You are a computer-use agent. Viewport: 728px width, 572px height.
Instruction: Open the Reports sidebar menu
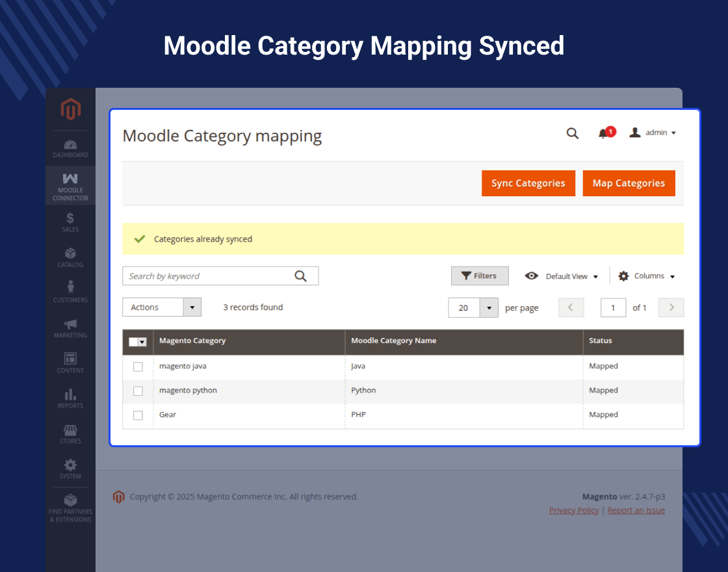[x=70, y=398]
